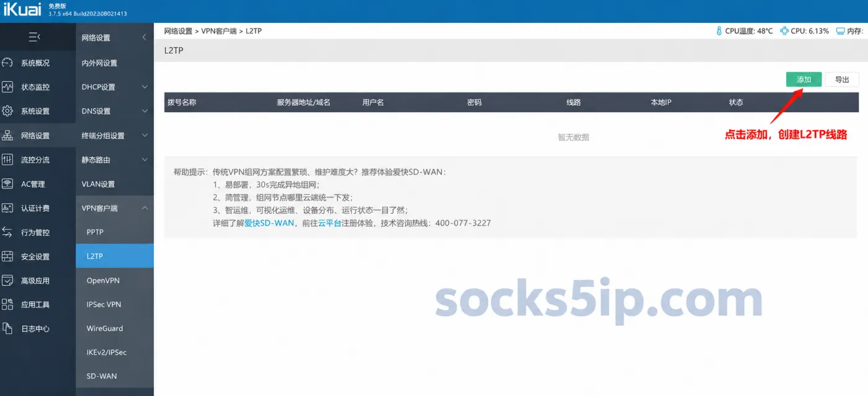Click the 安全设置 security icon
The image size is (868, 396).
(x=7, y=257)
